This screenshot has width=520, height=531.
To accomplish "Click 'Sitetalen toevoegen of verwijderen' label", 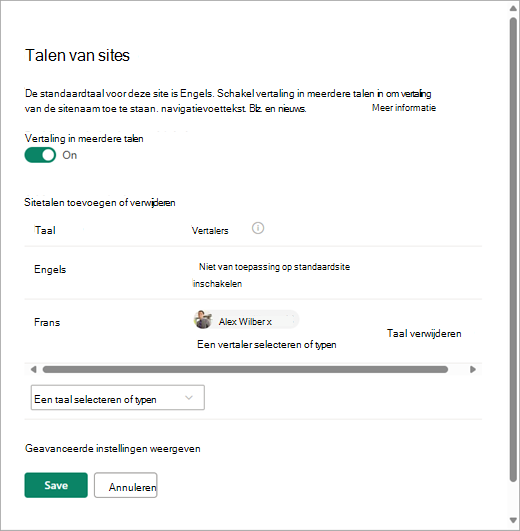I will click(100, 203).
